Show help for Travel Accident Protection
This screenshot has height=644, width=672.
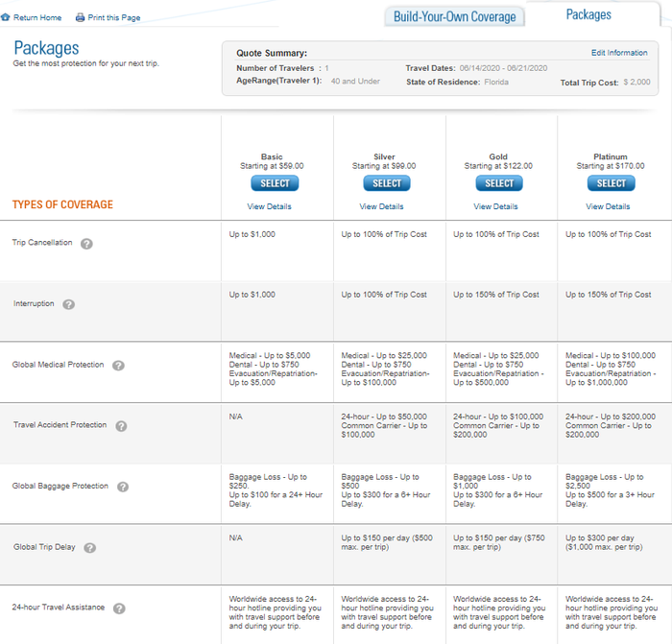[121, 426]
